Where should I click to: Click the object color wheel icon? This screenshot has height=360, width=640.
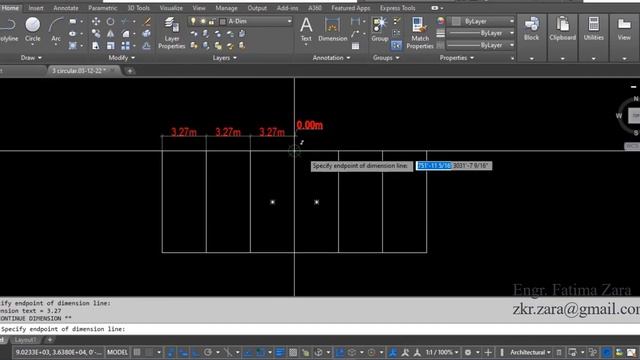coord(440,21)
